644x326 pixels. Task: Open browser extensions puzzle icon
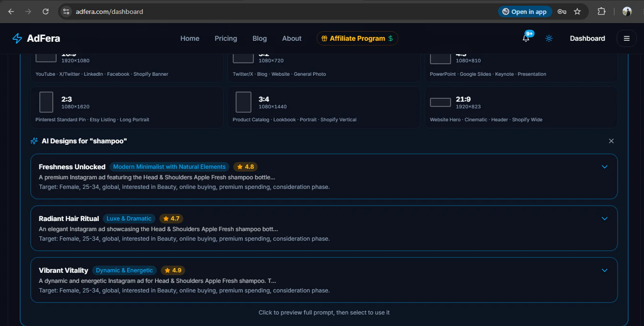tap(601, 12)
